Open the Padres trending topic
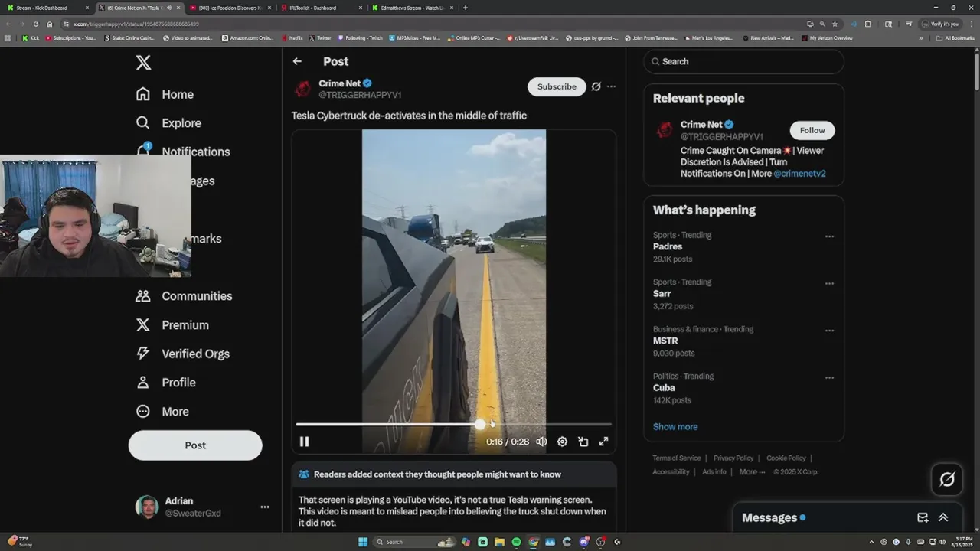The image size is (980, 551). tap(668, 246)
